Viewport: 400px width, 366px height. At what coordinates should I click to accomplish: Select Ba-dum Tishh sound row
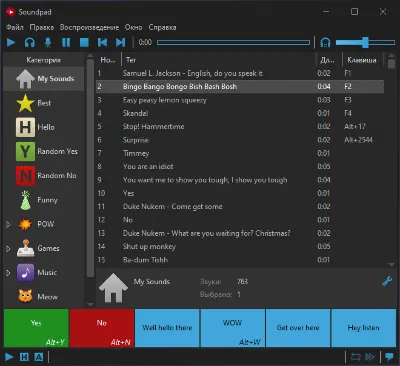coord(240,260)
